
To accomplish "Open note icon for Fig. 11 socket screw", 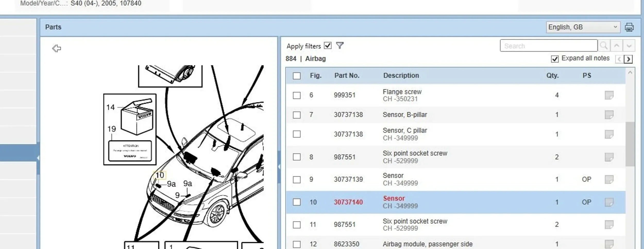I will (x=609, y=225).
